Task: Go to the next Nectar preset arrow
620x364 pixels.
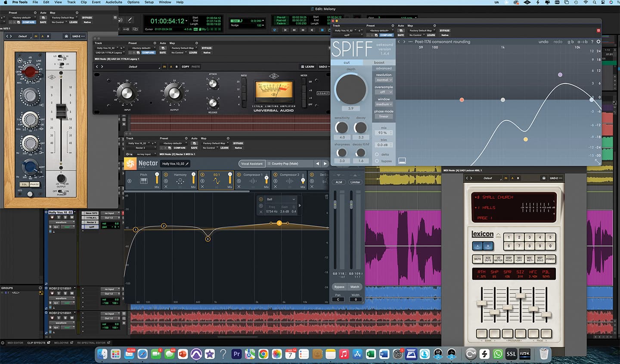Action: [325, 163]
